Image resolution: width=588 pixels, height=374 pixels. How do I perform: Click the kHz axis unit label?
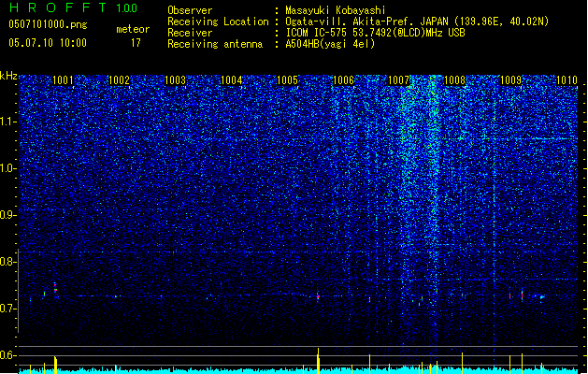point(8,76)
